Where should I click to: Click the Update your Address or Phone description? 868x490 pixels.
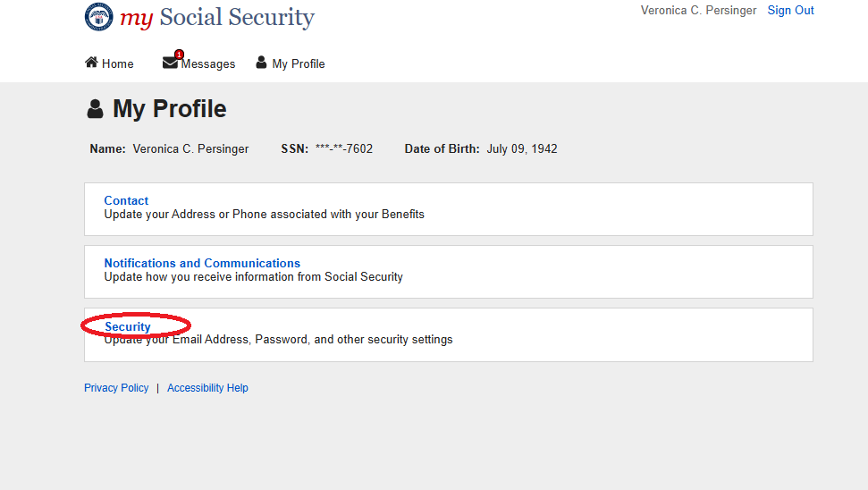264,215
